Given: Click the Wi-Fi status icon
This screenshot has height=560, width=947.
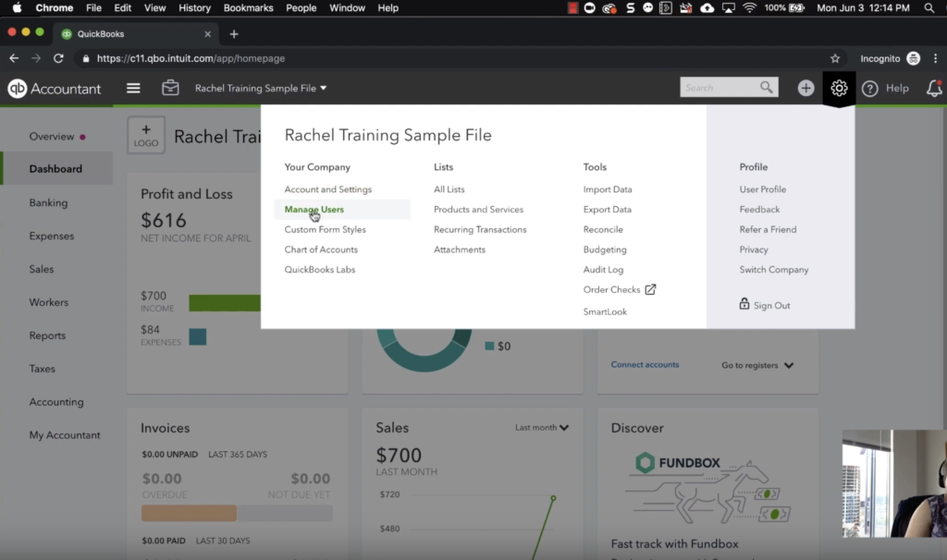Looking at the screenshot, I should click(x=749, y=7).
